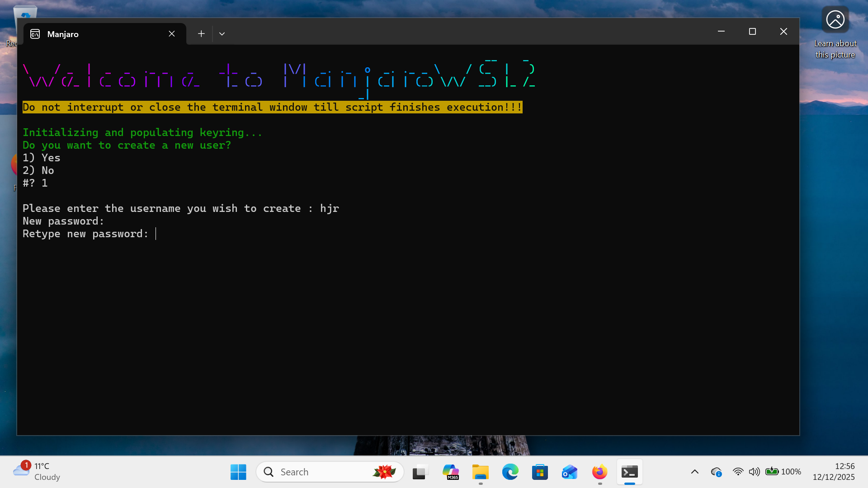The height and width of the screenshot is (488, 868).
Task: Click the volume speaker icon
Action: pos(754,472)
